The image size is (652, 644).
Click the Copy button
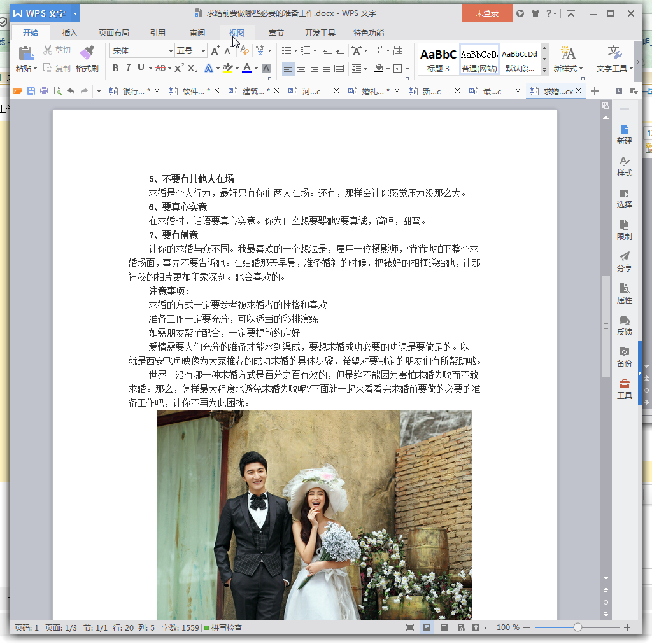pos(57,68)
